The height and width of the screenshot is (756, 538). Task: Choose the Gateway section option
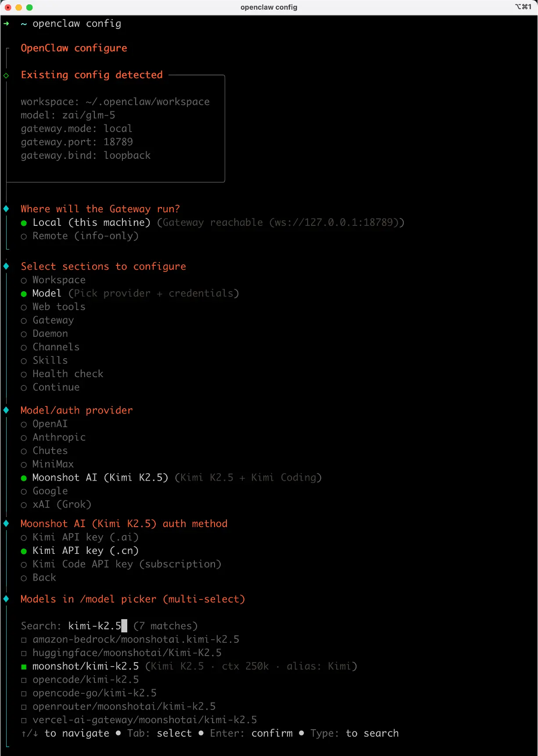[x=47, y=321]
